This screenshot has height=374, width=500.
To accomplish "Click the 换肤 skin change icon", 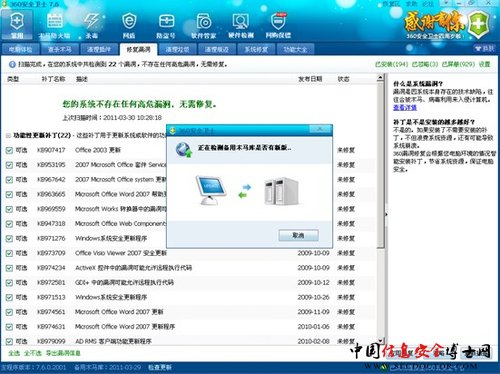I will coord(485,49).
